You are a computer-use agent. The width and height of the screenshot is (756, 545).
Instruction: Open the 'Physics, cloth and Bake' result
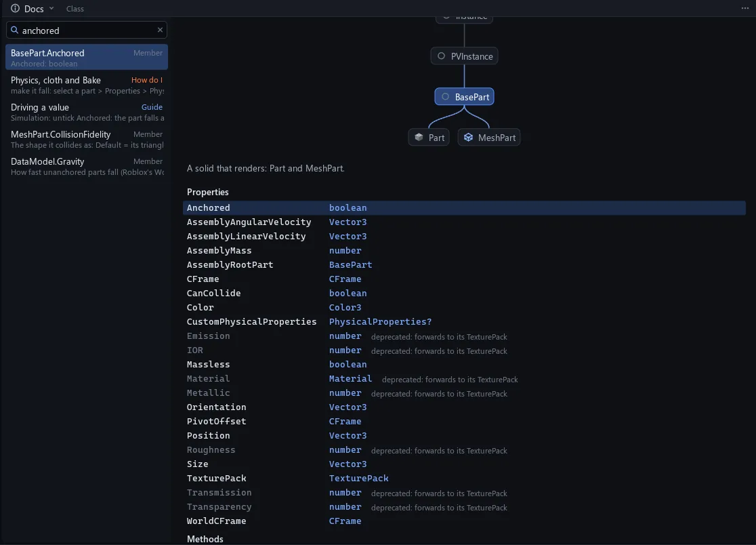87,85
